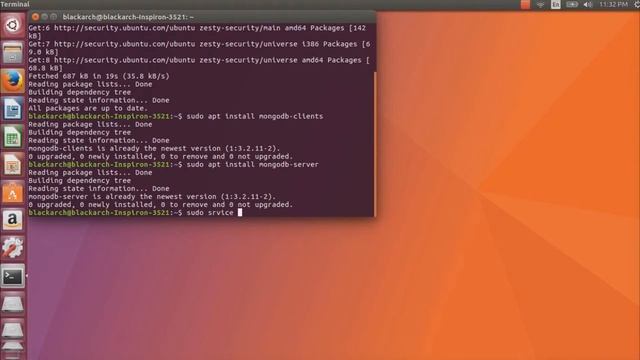Image resolution: width=640 pixels, height=360 pixels.
Task: Open LibreOffice Calc spreadsheet icon
Action: point(13,136)
